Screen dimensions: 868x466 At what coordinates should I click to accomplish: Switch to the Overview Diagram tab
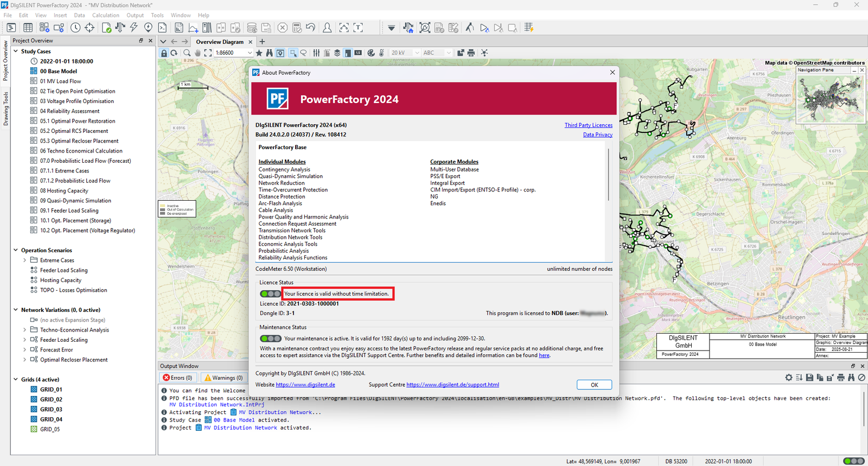(220, 42)
